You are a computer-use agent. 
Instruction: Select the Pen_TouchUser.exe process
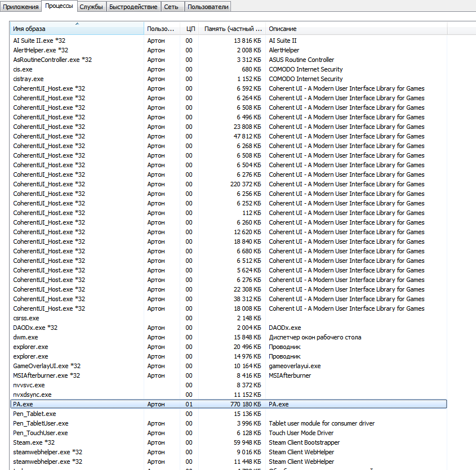[40, 433]
